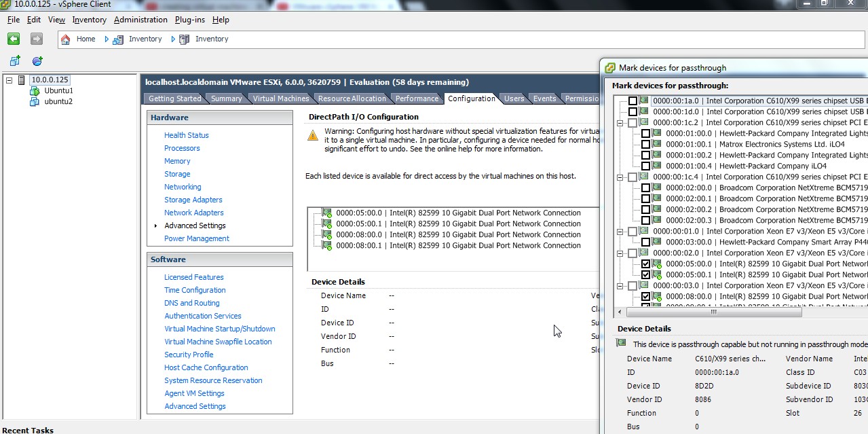The height and width of the screenshot is (434, 868).
Task: Check the 0000:03:00.0 Smart Array checkbox
Action: (x=645, y=242)
